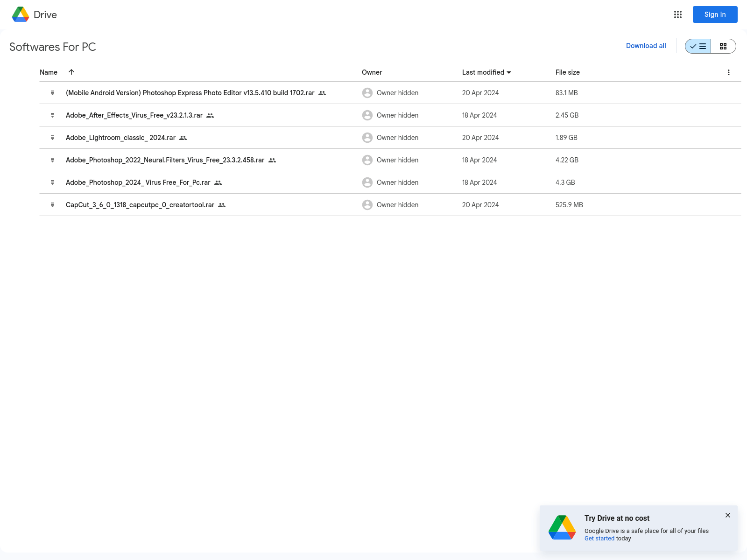This screenshot has width=747, height=560.
Task: Click owner avatar in Adobe_Lightroom_classic row
Action: tap(367, 138)
